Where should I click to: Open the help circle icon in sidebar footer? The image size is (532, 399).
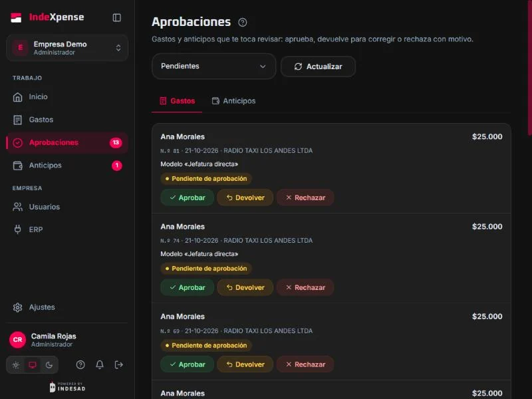pyautogui.click(x=80, y=364)
